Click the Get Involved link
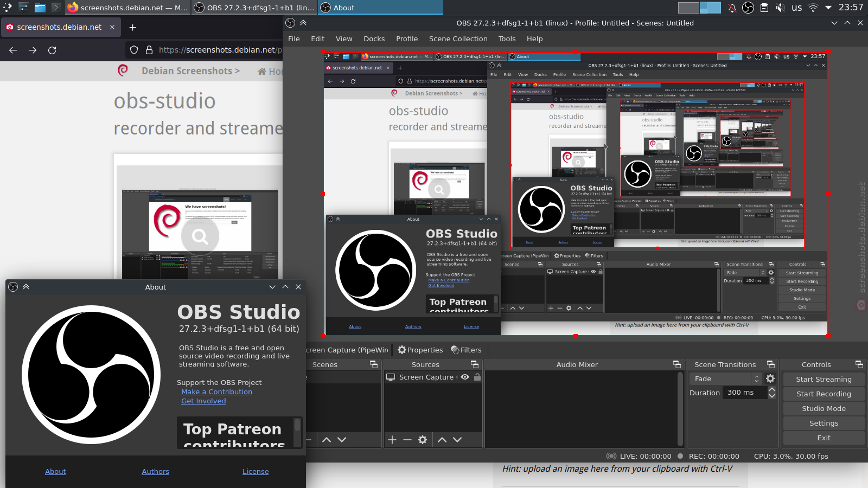 click(x=203, y=401)
